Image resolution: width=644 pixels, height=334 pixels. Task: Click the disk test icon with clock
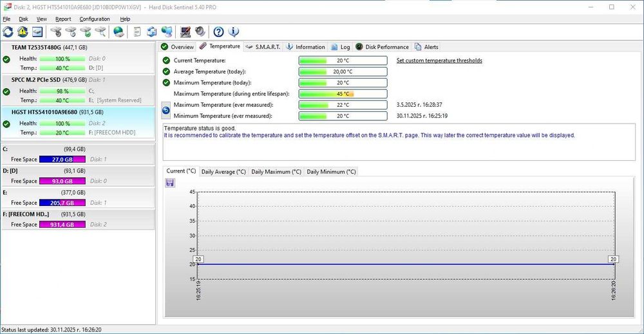[x=71, y=32]
